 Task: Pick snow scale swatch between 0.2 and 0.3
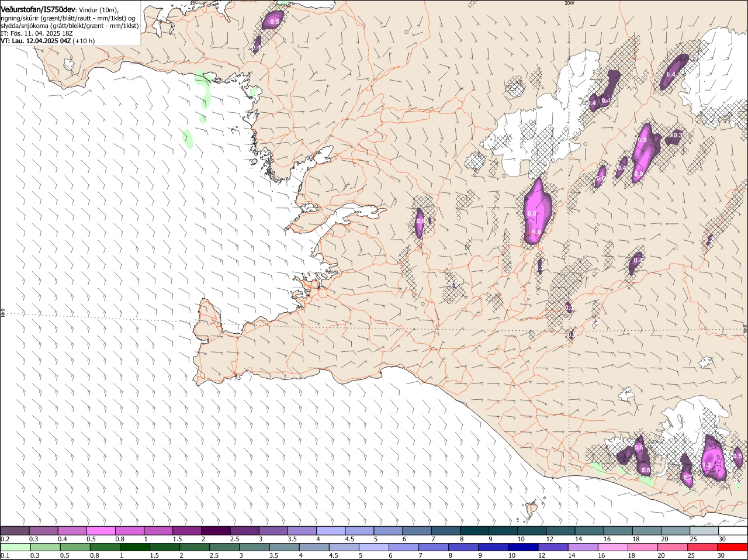16,531
